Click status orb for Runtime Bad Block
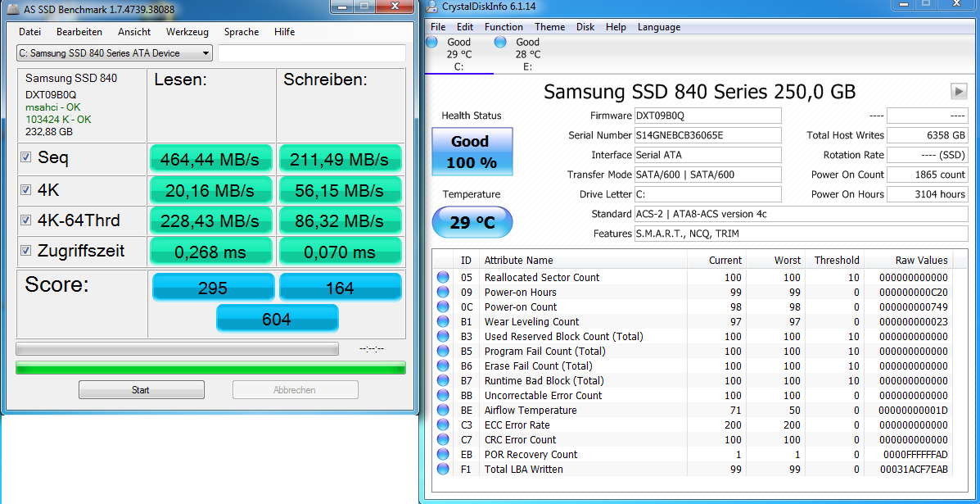The image size is (980, 504). [x=443, y=380]
